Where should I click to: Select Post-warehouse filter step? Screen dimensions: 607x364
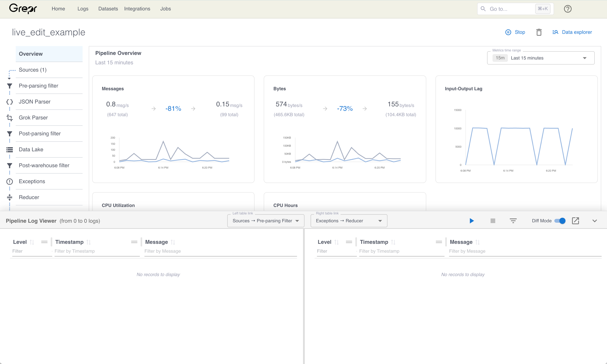click(49, 166)
